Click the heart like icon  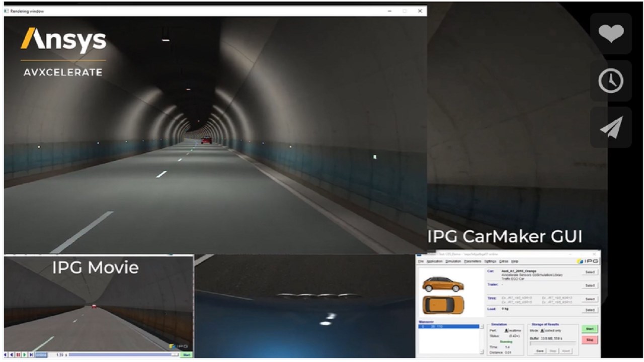point(611,34)
